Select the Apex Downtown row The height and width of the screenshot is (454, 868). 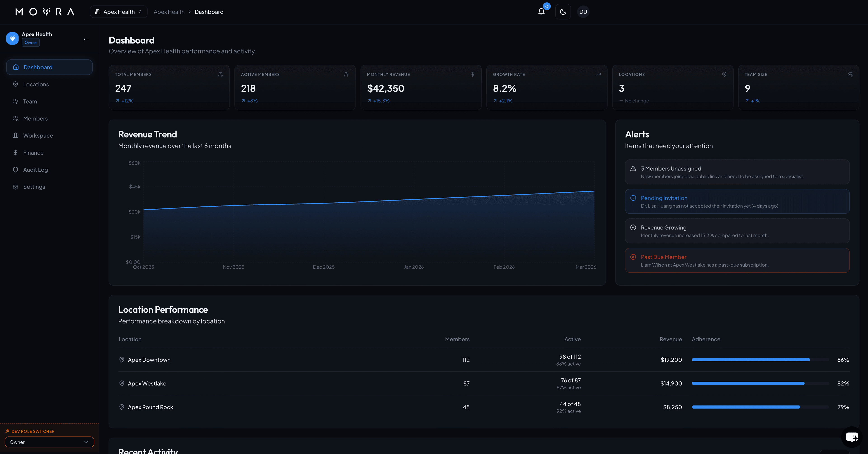click(x=484, y=360)
